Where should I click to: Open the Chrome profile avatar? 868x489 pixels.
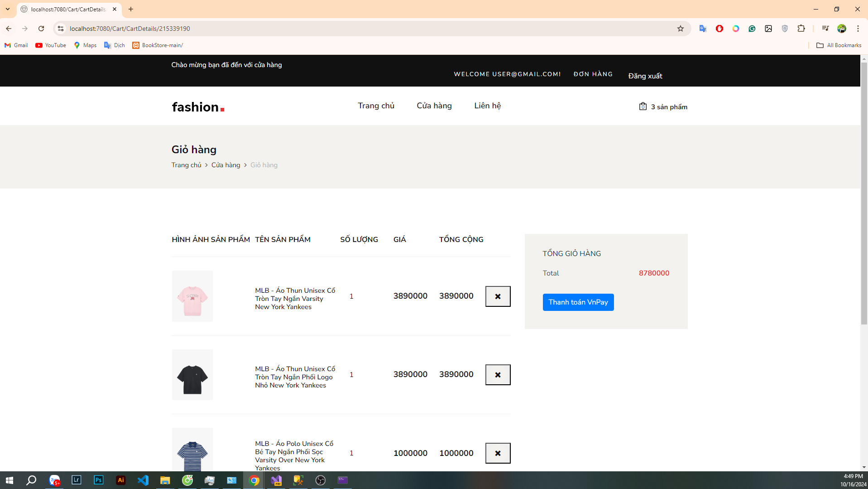(842, 29)
